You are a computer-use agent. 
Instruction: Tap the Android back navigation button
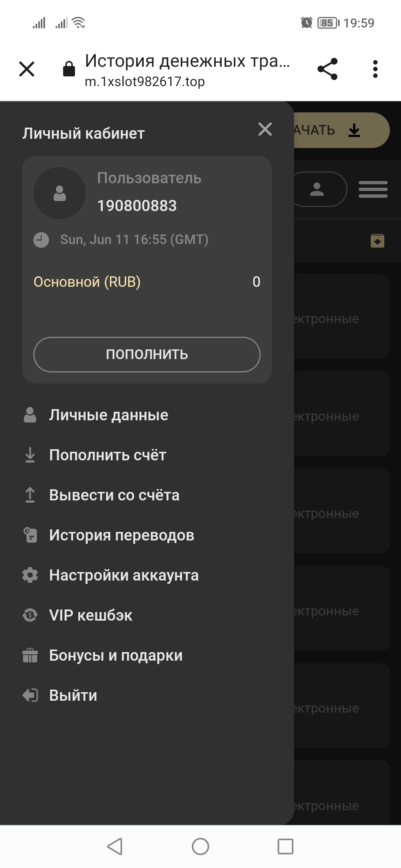click(115, 846)
